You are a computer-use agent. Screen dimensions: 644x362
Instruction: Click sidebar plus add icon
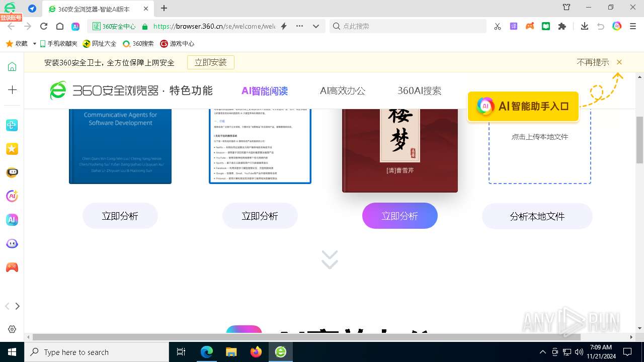pyautogui.click(x=12, y=90)
